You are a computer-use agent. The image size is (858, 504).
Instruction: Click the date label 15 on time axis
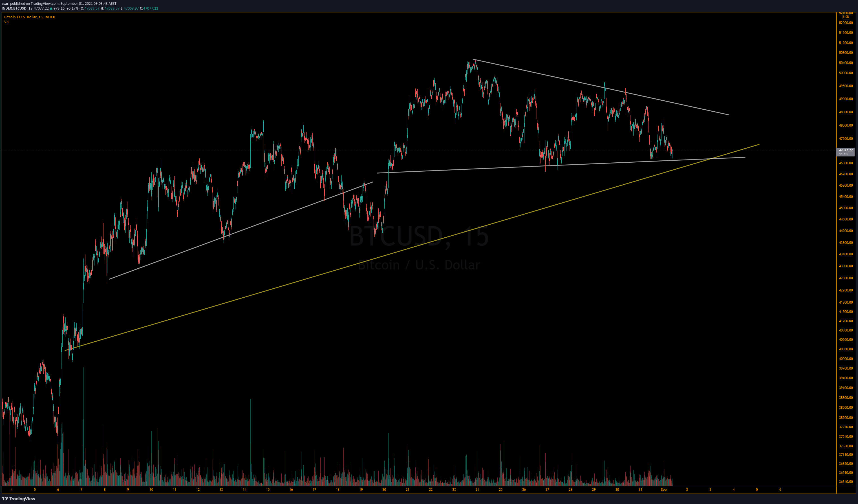[268, 490]
